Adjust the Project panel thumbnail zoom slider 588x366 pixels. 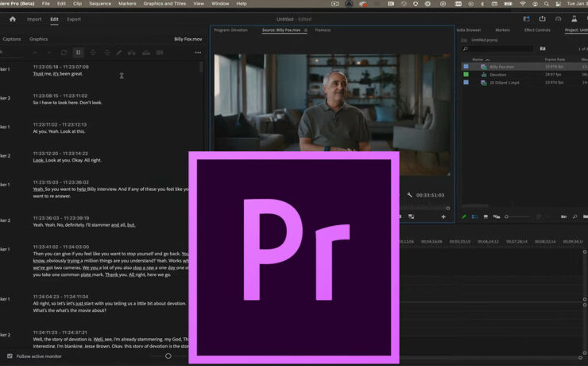tap(507, 216)
